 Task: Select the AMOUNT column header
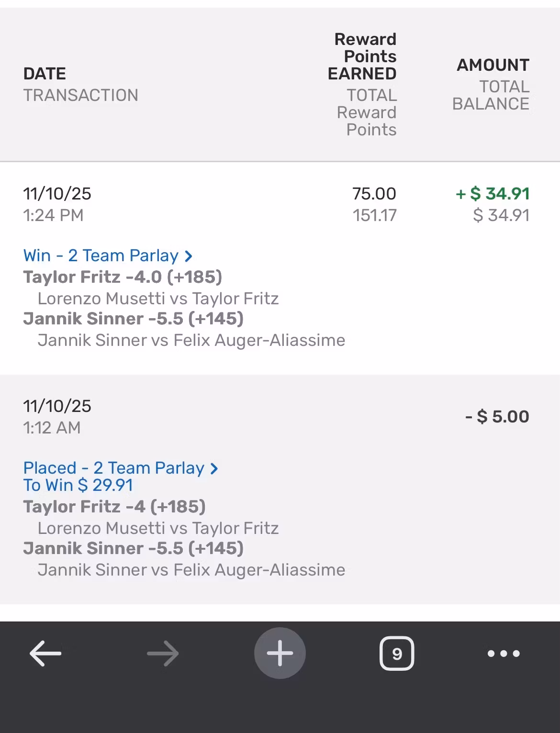click(x=493, y=65)
